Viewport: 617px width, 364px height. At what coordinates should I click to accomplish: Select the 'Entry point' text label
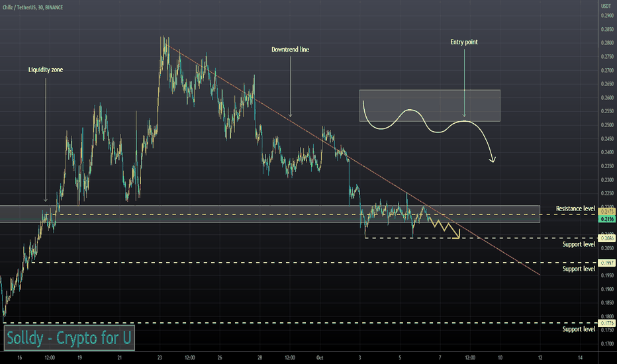pos(464,42)
